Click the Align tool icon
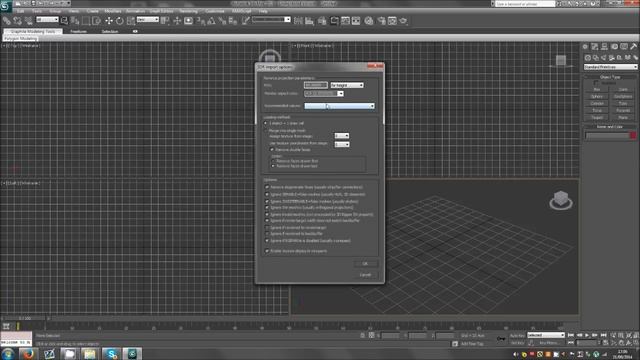This screenshot has height=360, width=640. point(309,20)
